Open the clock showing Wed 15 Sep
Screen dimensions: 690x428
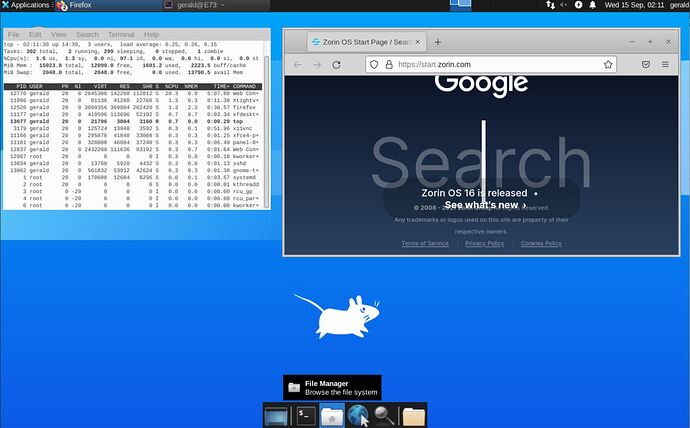point(634,5)
